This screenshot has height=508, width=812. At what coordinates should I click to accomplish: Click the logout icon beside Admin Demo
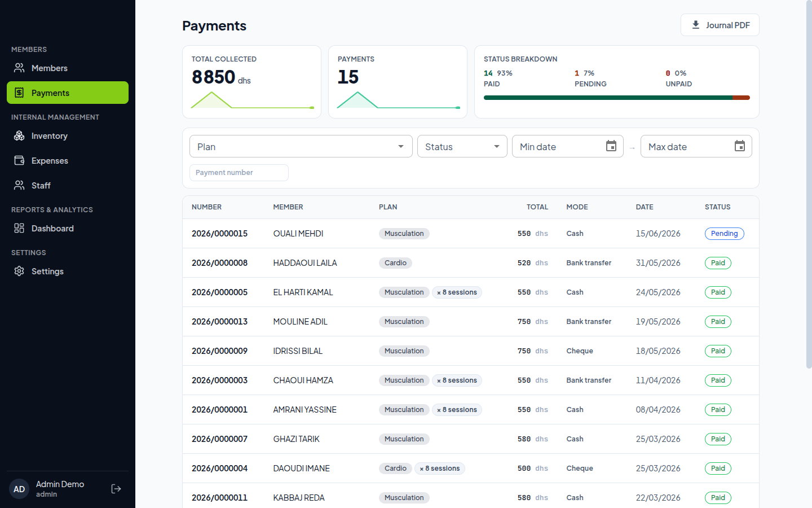(116, 489)
